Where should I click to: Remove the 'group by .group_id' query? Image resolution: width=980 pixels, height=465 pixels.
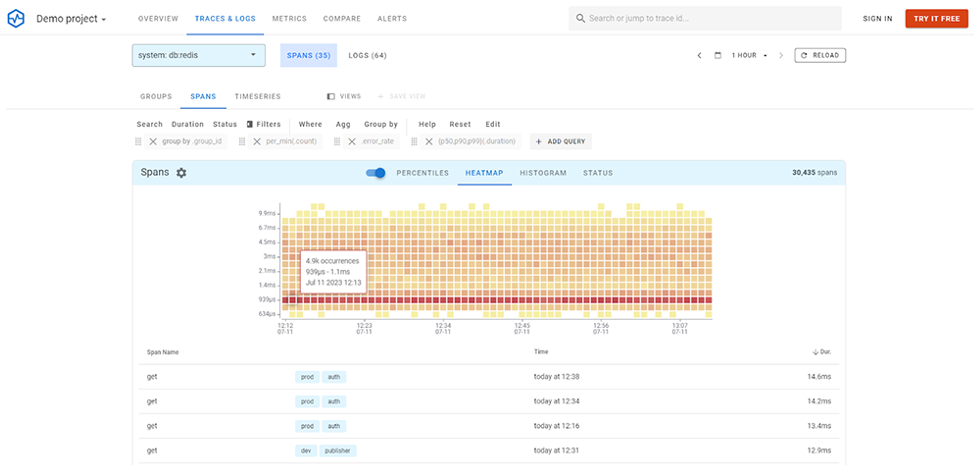(153, 141)
